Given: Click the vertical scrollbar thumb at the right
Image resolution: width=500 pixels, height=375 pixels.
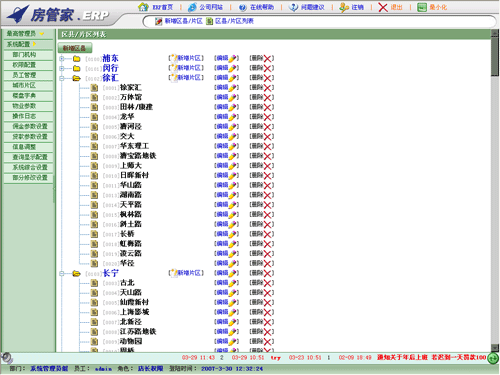Looking at the screenshot, I should (495, 57).
